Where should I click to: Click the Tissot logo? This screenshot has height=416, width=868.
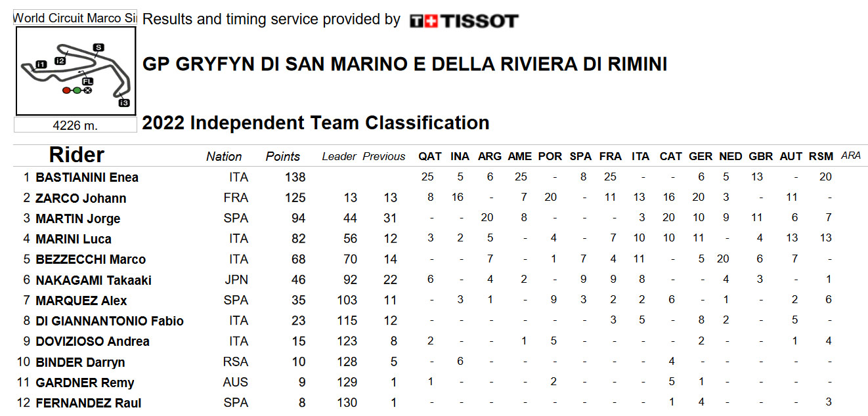(464, 21)
